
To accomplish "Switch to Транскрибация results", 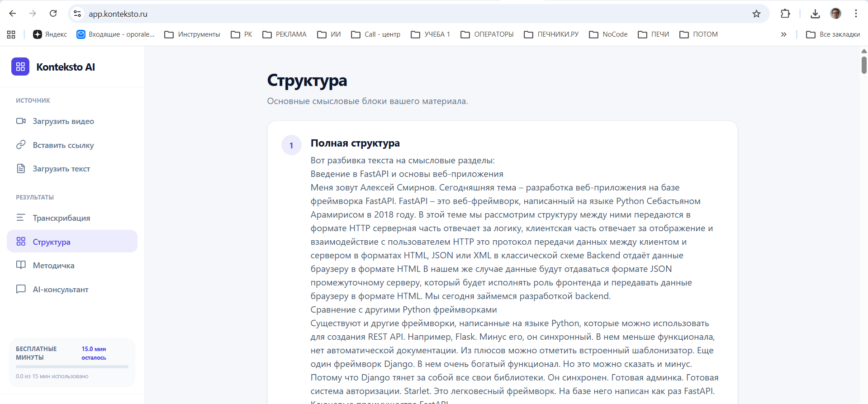I will (x=72, y=218).
